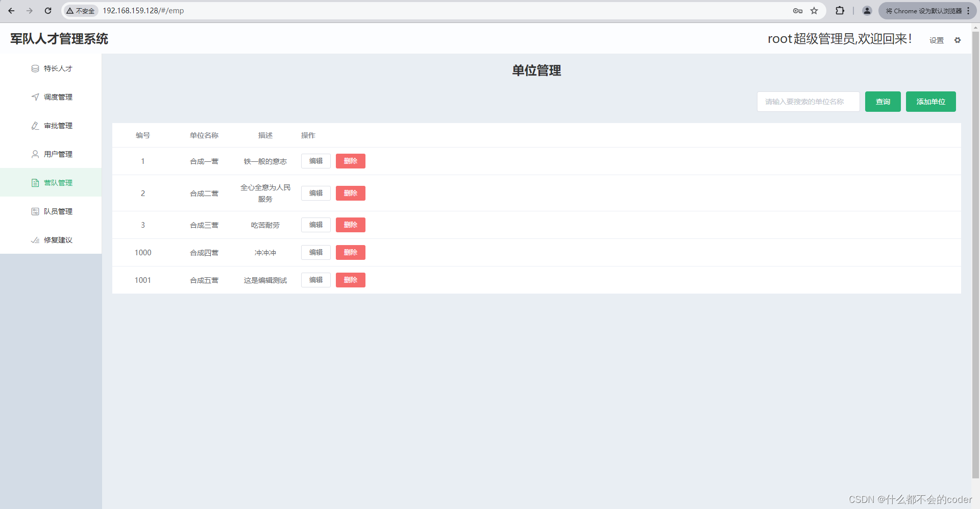Image resolution: width=980 pixels, height=509 pixels.
Task: Open the browser extensions puzzle icon
Action: click(840, 11)
